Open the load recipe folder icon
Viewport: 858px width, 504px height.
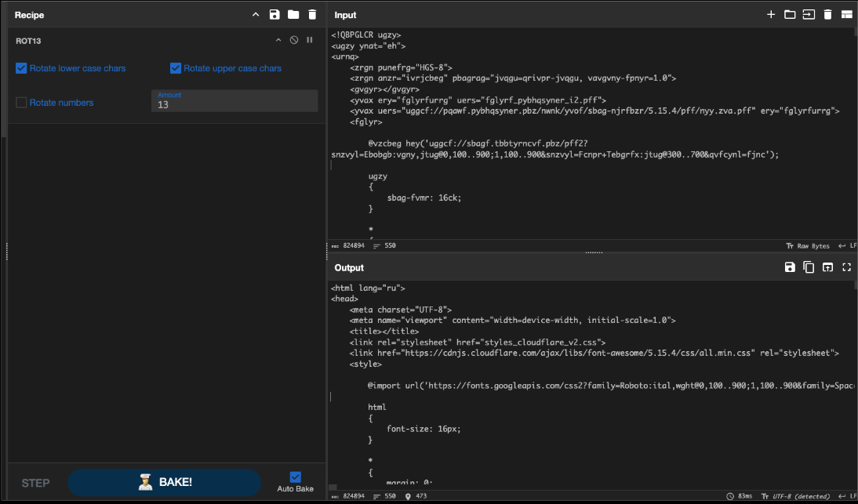tap(293, 14)
